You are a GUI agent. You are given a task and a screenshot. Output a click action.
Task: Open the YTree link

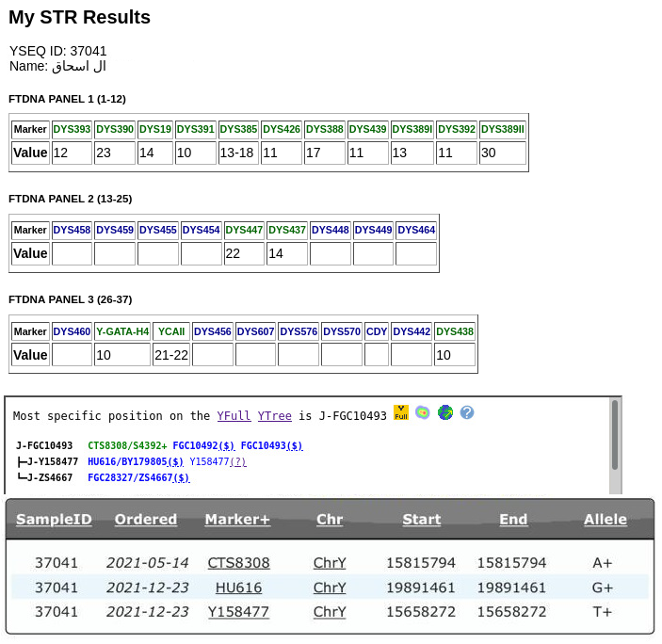[x=274, y=415]
